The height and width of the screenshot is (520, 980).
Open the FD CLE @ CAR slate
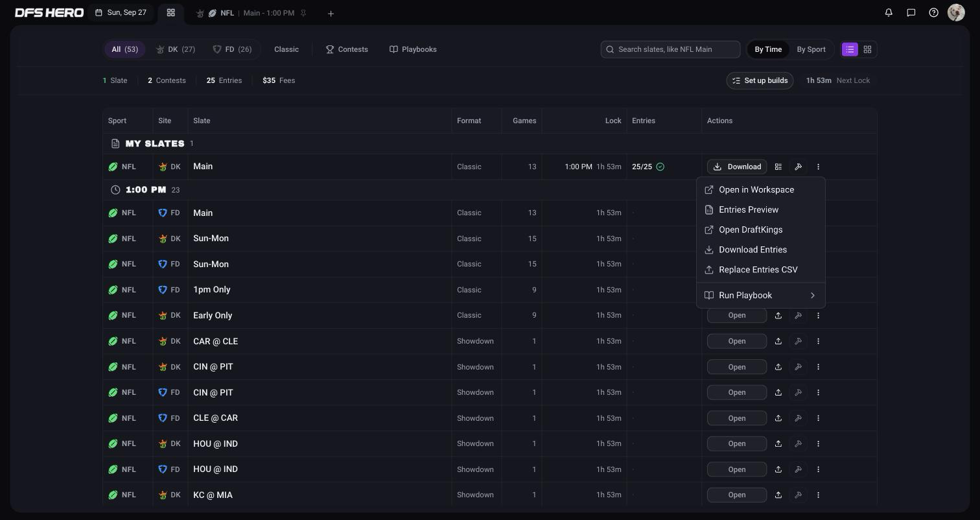point(737,418)
